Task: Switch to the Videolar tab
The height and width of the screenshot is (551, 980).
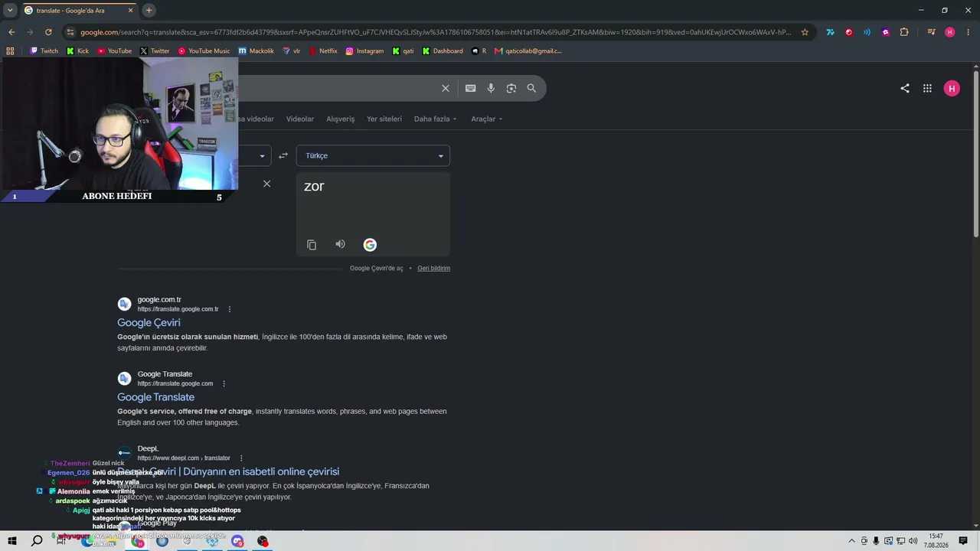Action: pyautogui.click(x=300, y=119)
